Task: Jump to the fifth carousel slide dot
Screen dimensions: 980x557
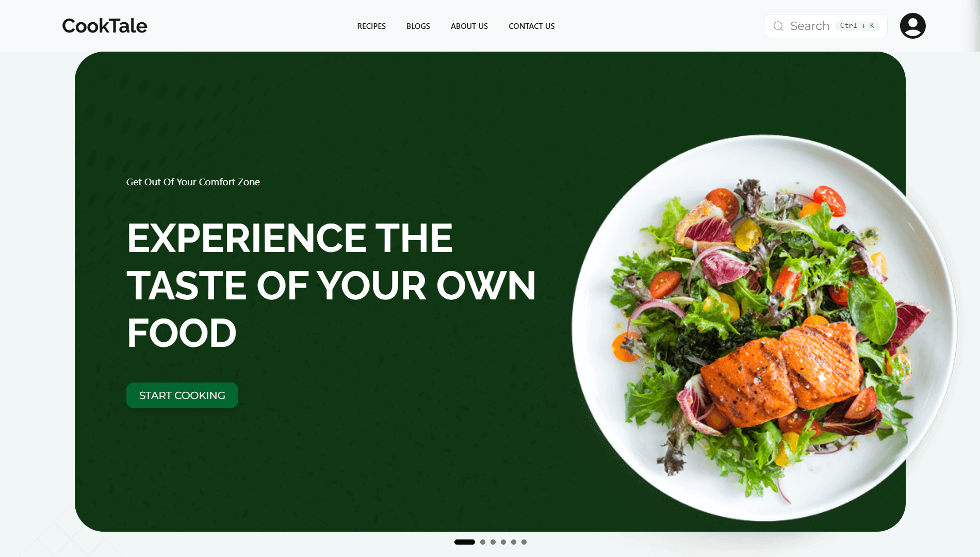Action: 514,542
